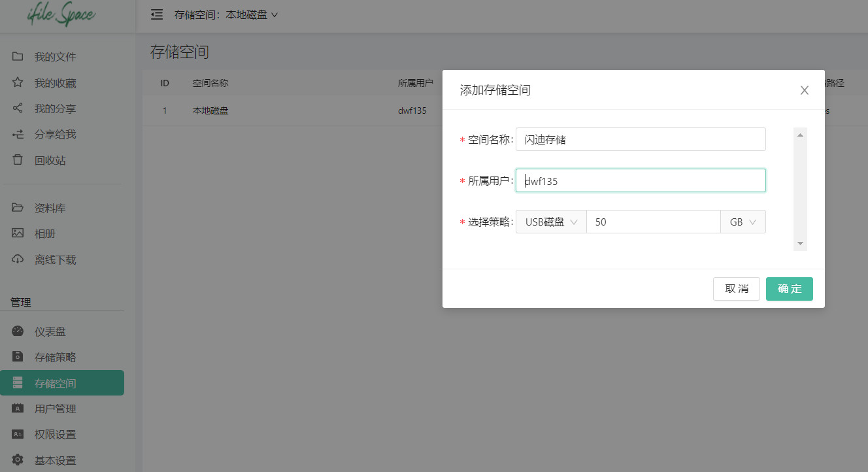
Task: Open the GB unit dropdown
Action: 743,222
